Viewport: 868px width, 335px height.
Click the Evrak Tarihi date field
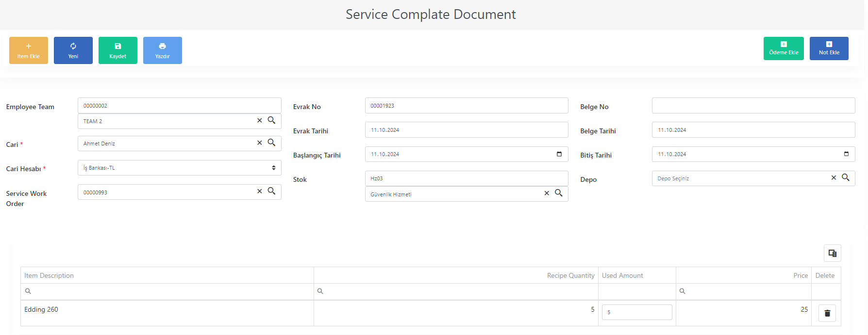click(x=467, y=130)
